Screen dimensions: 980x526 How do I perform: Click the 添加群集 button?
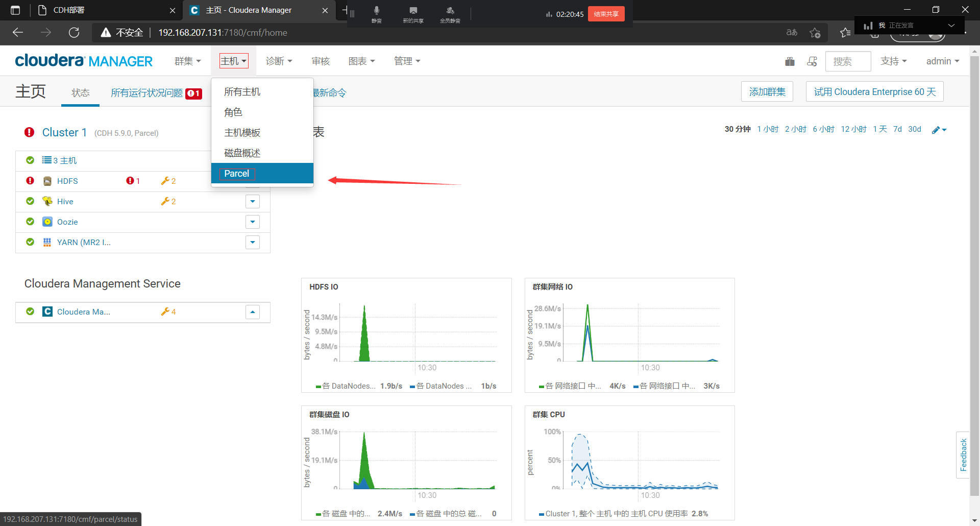click(x=767, y=91)
